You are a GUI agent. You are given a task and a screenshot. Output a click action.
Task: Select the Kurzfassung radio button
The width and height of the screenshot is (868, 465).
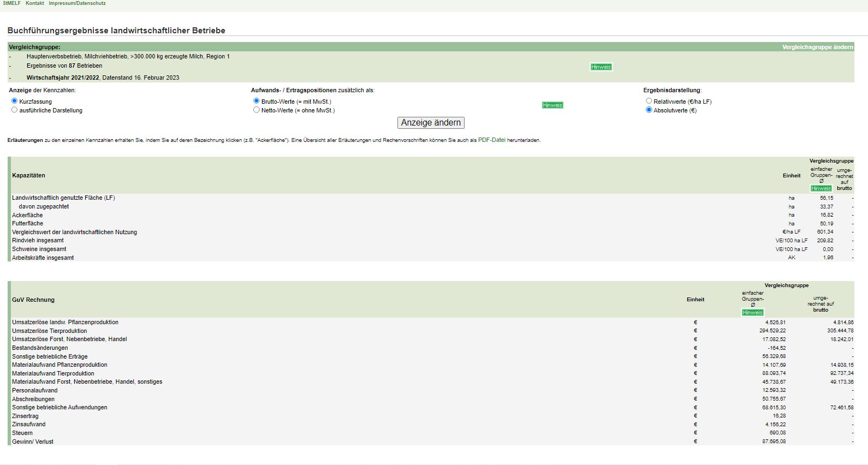[x=15, y=101]
